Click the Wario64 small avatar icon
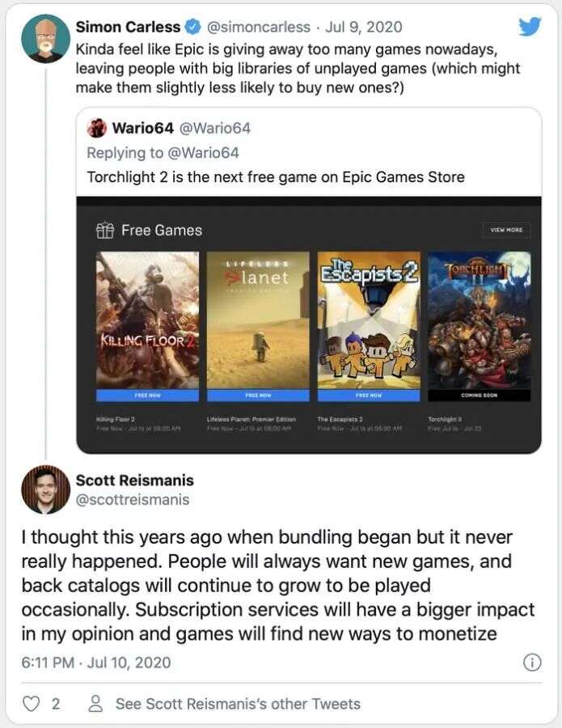The height and width of the screenshot is (728, 562). (x=96, y=128)
